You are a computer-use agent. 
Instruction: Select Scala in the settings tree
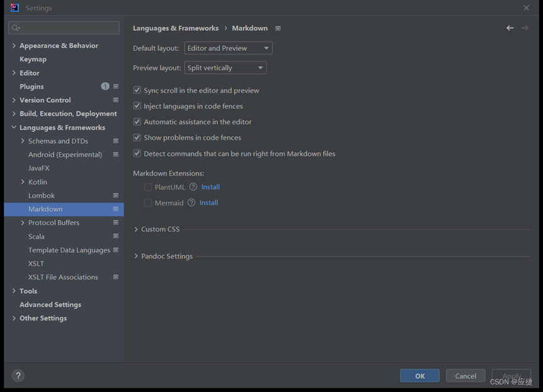click(36, 236)
